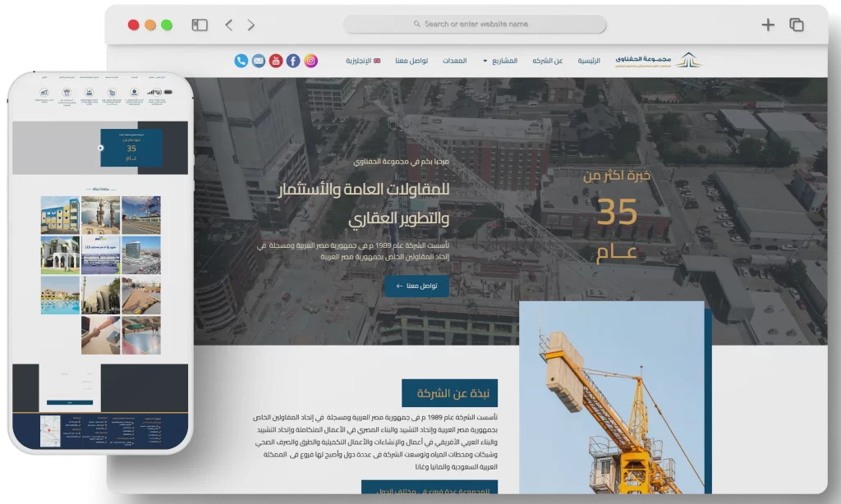The height and width of the screenshot is (504, 841).
Task: Click the UK flag next to الإنجليزية
Action: (375, 60)
